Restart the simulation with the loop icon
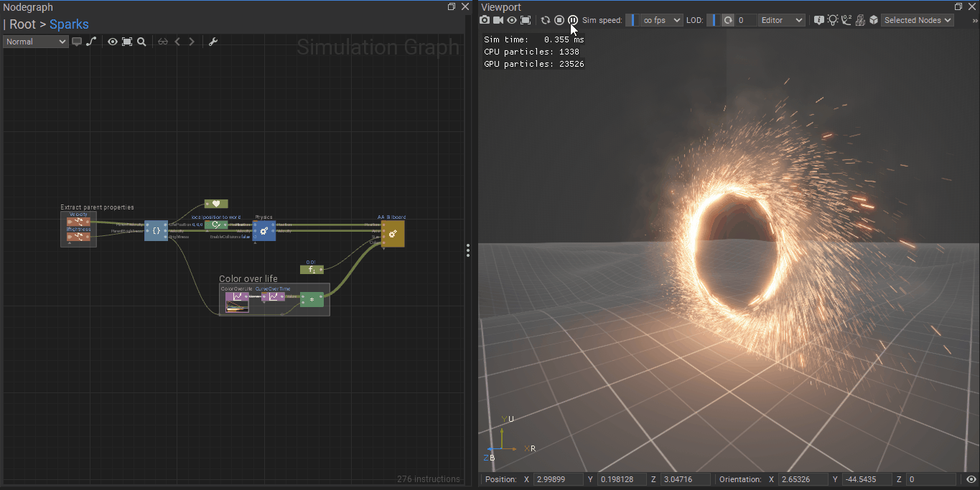This screenshot has width=980, height=490. [x=546, y=20]
